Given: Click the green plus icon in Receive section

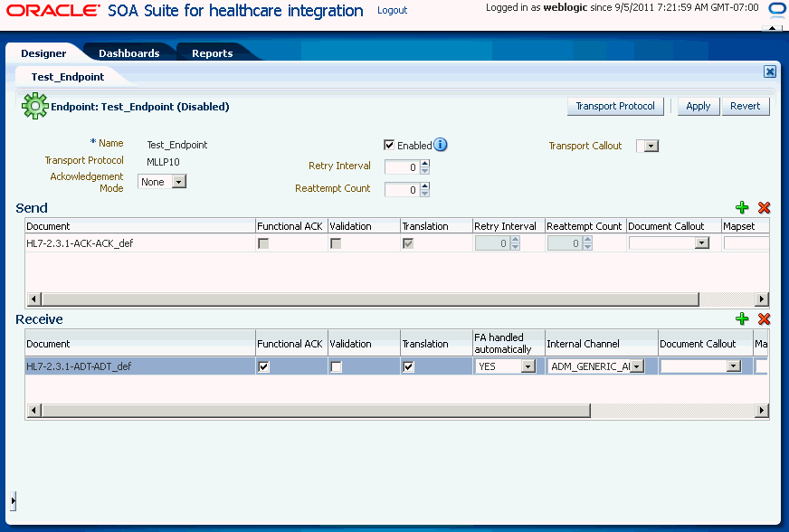Looking at the screenshot, I should point(742,318).
